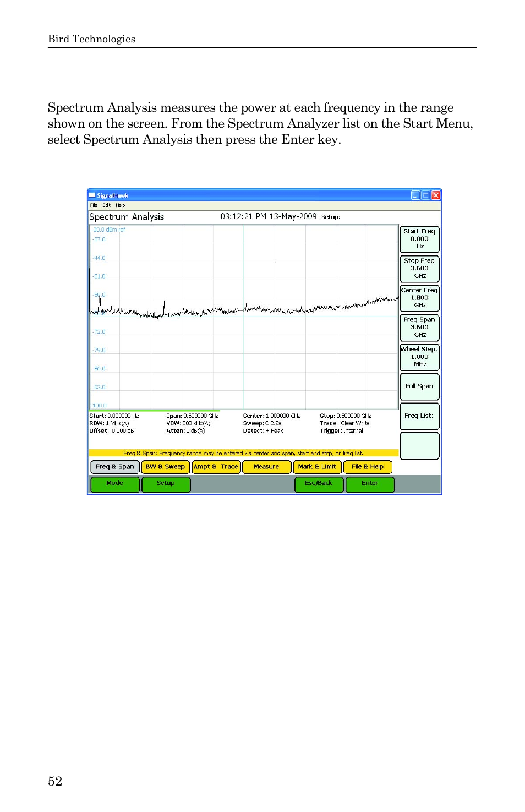Choose Full Span softkey
Viewport: 525px width, 812px height.
point(419,386)
